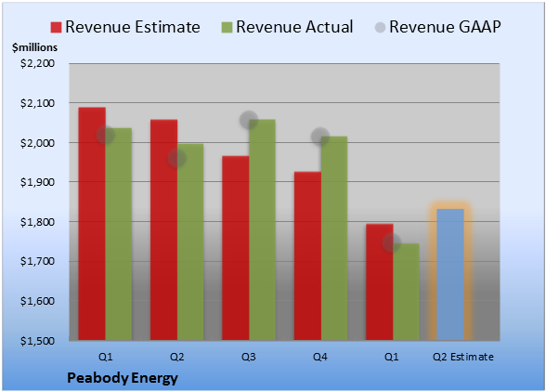Click the '$2,000' axis value
This screenshot has width=546, height=392.
(37, 143)
